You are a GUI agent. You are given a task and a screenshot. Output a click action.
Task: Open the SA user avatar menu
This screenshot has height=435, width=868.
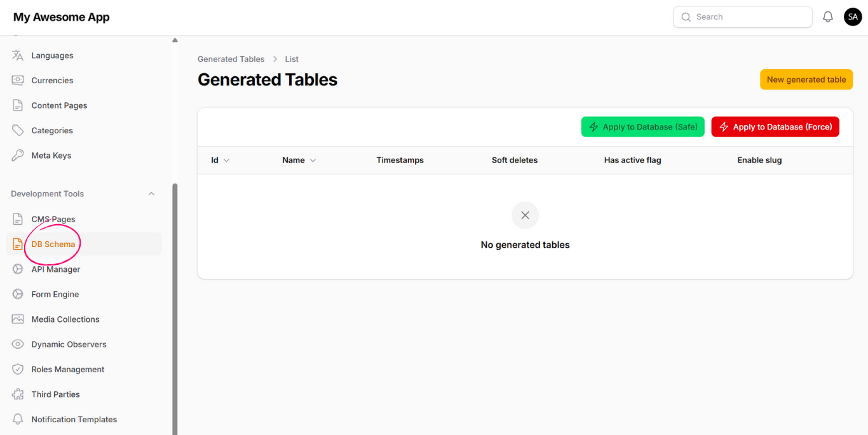852,17
